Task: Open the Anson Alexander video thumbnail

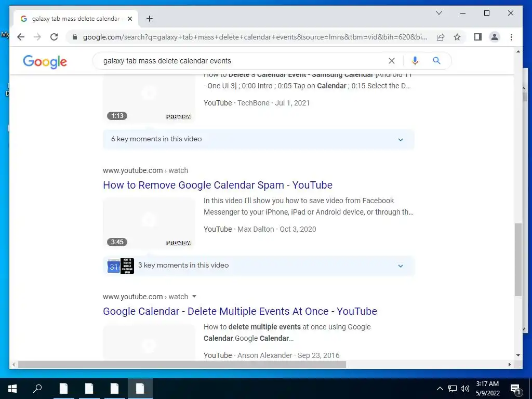Action: 149,342
